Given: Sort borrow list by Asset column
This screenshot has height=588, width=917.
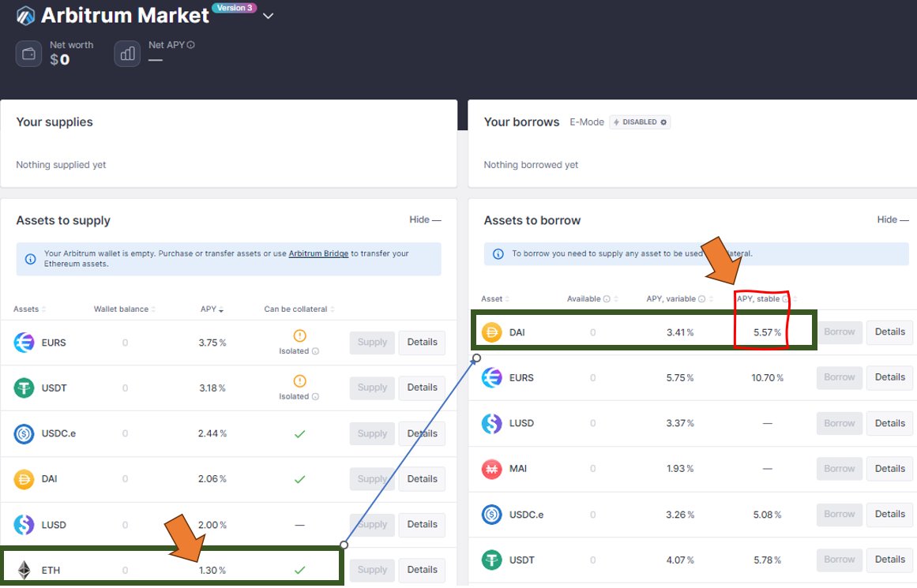Looking at the screenshot, I should pyautogui.click(x=494, y=298).
